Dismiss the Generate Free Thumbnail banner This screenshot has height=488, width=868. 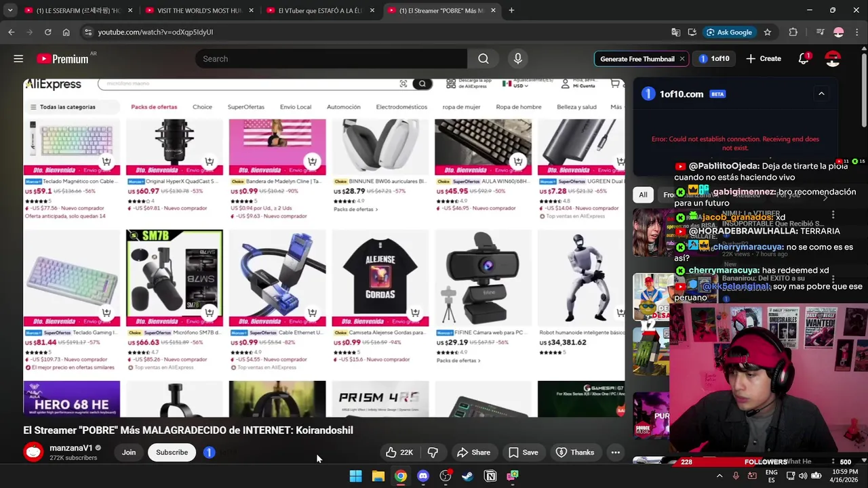[682, 59]
